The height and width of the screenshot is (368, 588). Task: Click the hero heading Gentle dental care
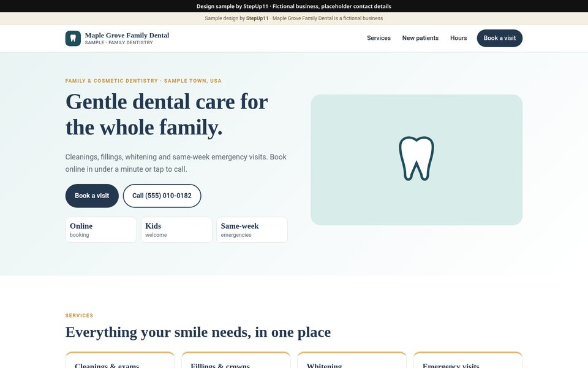click(x=167, y=114)
